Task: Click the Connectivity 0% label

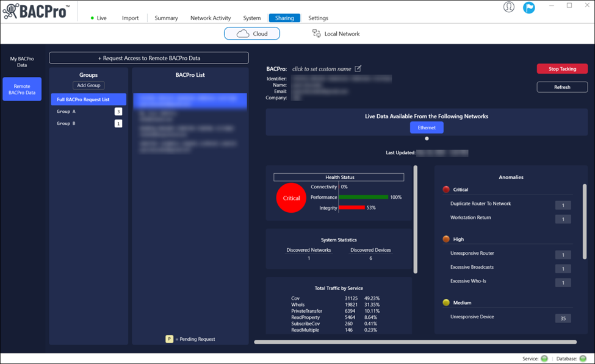Action: (329, 187)
